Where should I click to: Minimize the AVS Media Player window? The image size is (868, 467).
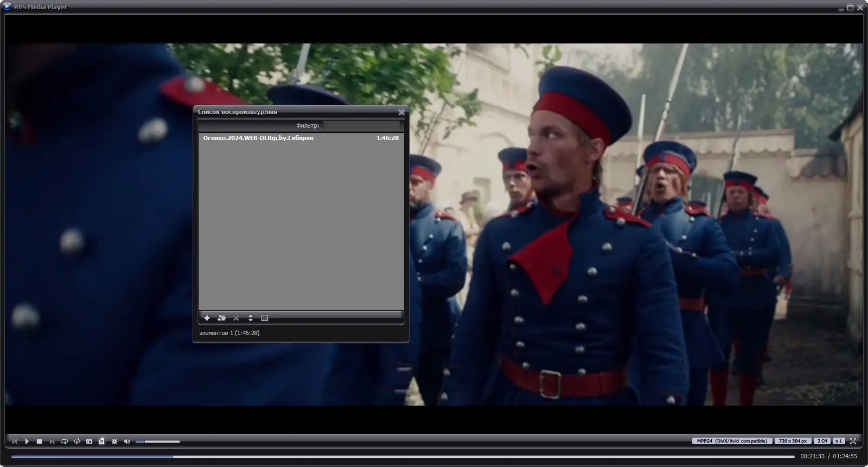point(841,8)
